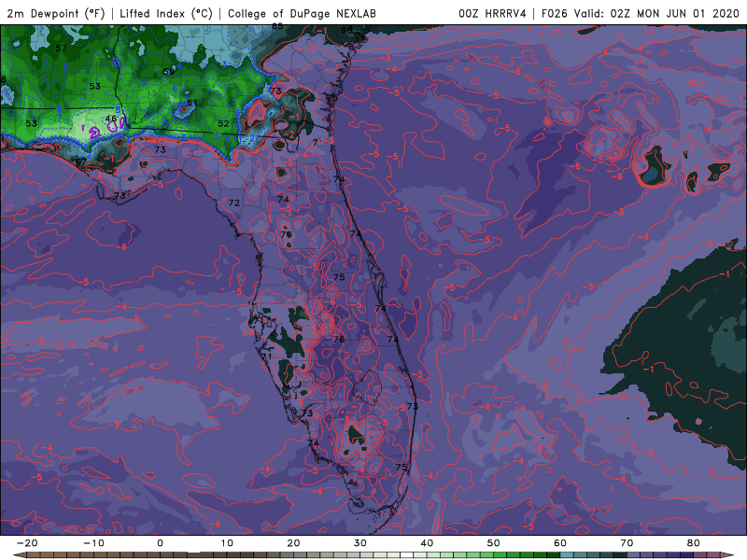The height and width of the screenshot is (560, 747).
Task: Click the 40 tick label on color scale
Action: [427, 543]
